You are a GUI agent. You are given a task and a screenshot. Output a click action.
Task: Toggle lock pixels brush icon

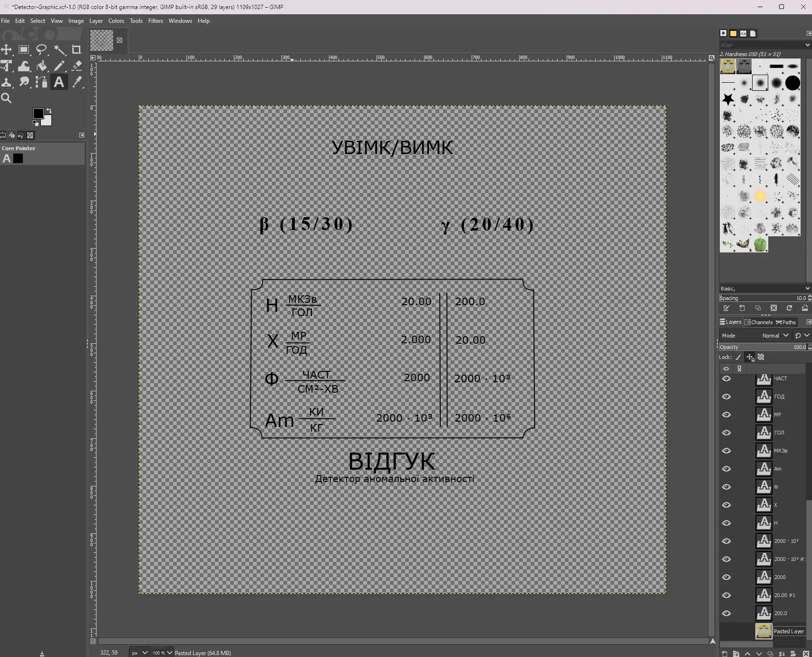pyautogui.click(x=738, y=357)
